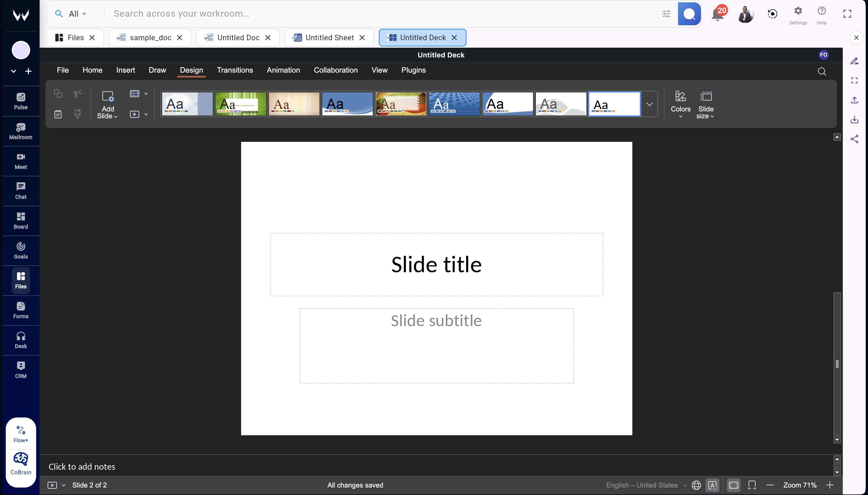Switch to the Transitions tab
This screenshot has height=495, width=868.
click(235, 70)
